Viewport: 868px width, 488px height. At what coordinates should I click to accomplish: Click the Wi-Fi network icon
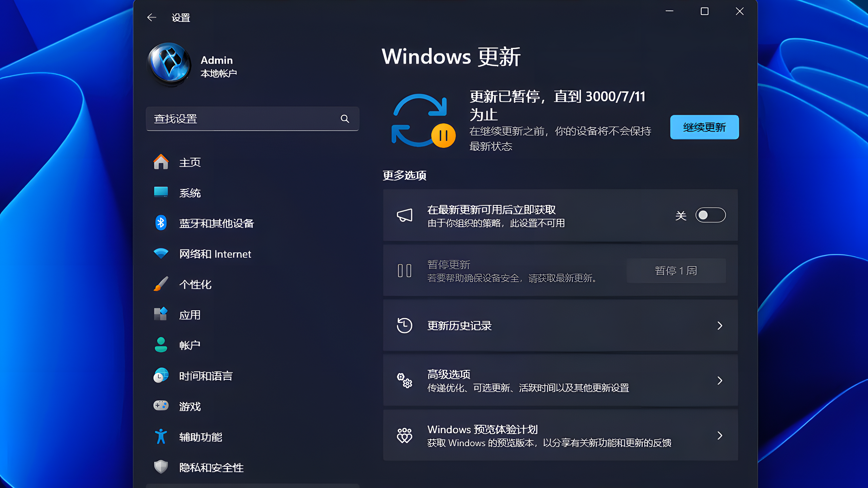click(x=161, y=253)
